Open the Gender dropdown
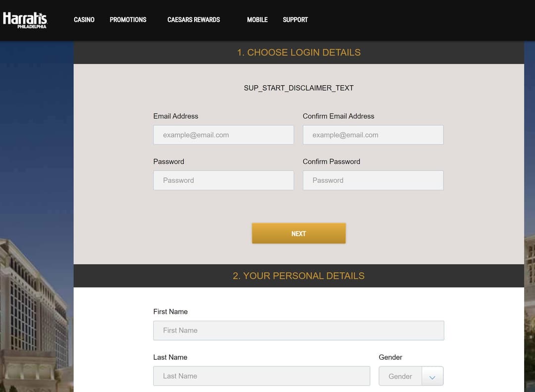 400,376
